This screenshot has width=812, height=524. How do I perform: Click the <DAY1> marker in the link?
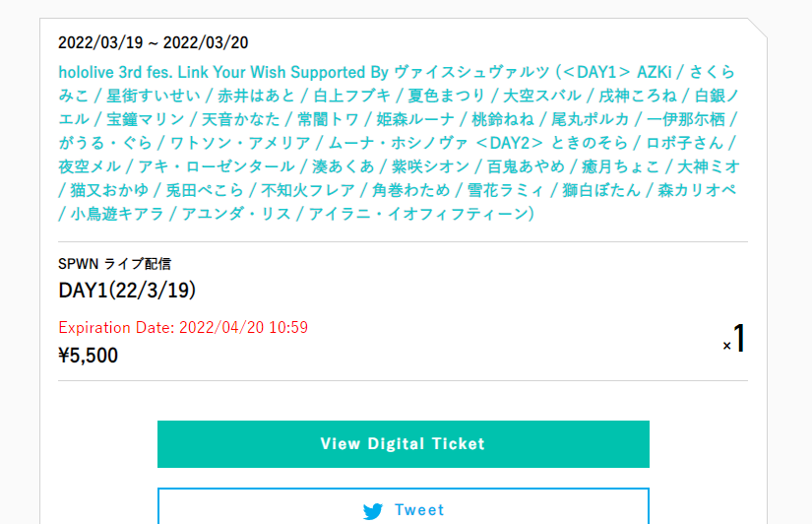pyautogui.click(x=596, y=72)
